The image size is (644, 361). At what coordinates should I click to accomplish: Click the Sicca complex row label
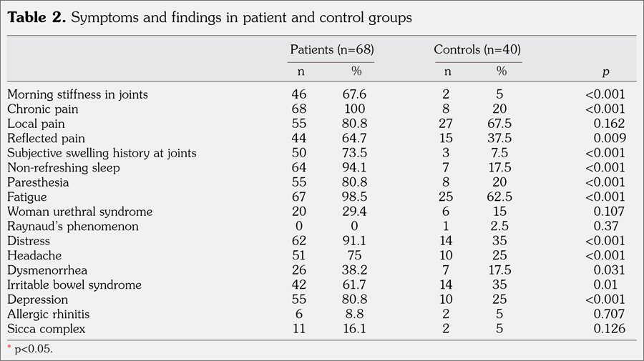(46, 329)
